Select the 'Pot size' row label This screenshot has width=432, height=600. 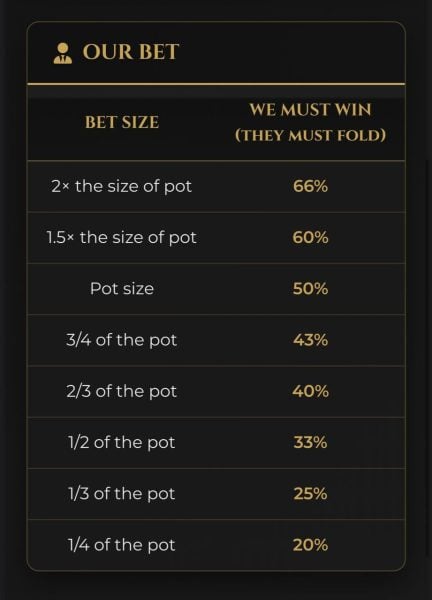click(x=122, y=289)
